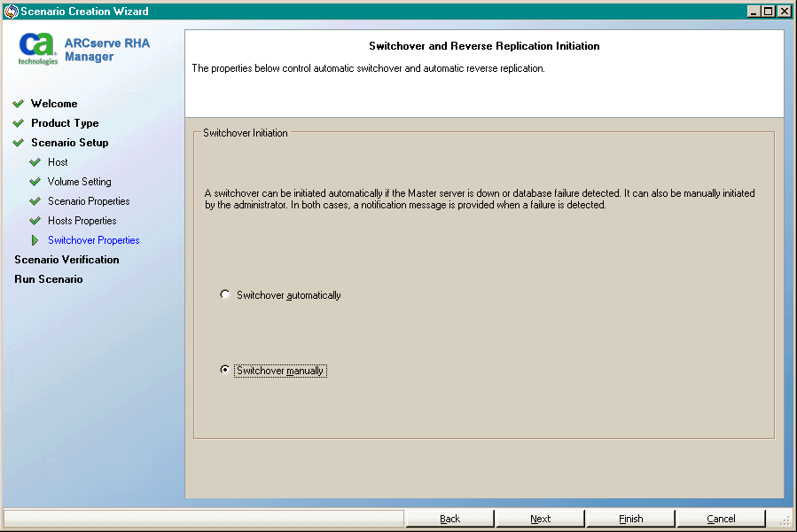Image resolution: width=797 pixels, height=532 pixels.
Task: Select Scenario Verification in the sidebar
Action: [x=66, y=259]
